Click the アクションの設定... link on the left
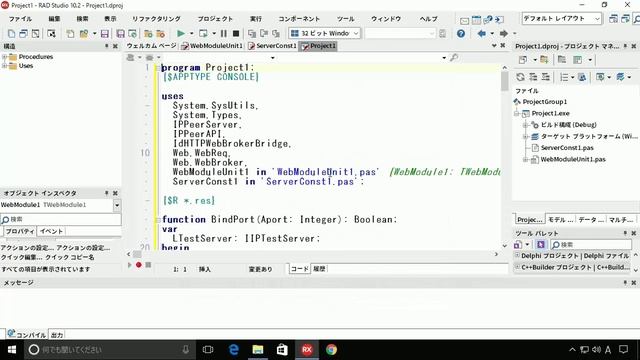Screen dimensions: 640x360 tap(27, 248)
